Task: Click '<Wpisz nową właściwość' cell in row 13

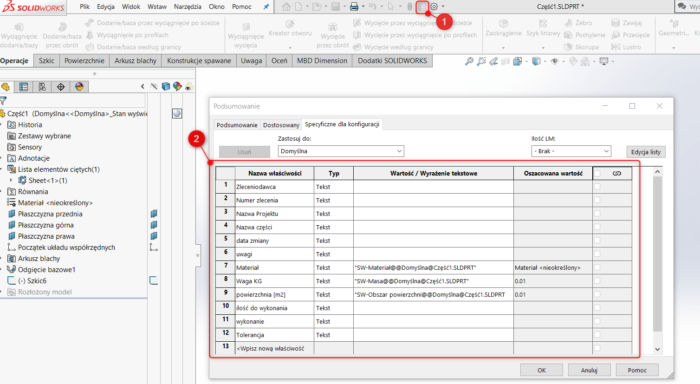Action: (x=275, y=348)
